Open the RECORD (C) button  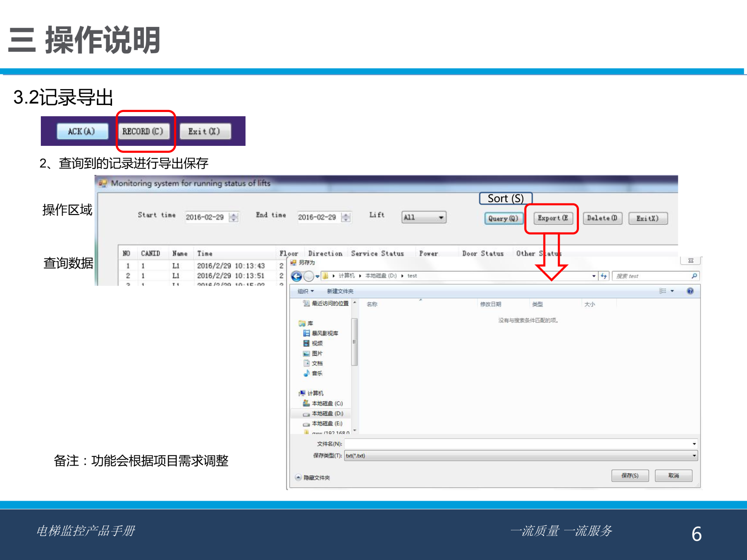click(144, 131)
